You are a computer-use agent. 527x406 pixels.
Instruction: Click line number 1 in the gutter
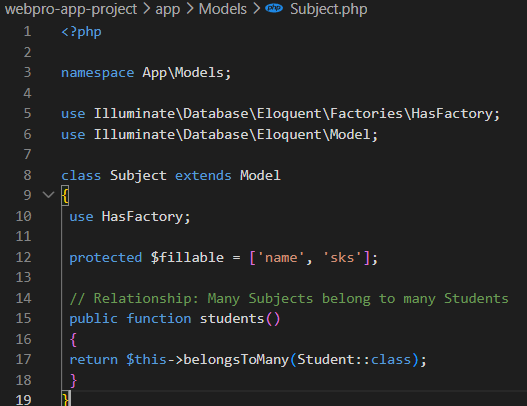click(x=27, y=32)
